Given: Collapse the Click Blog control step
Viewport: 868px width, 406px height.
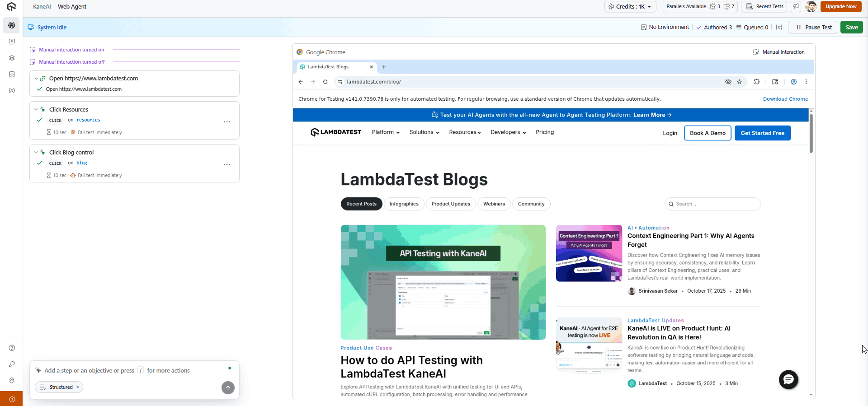Looking at the screenshot, I should 36,152.
